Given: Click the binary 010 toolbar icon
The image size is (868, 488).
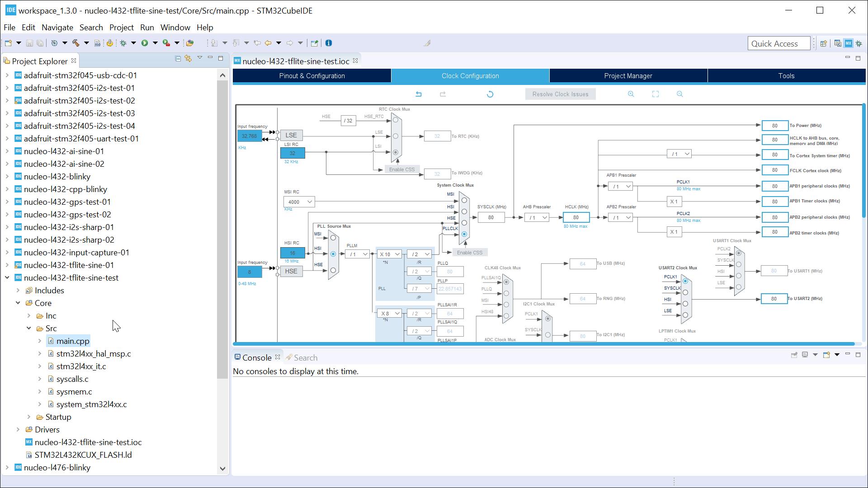Looking at the screenshot, I should point(97,43).
